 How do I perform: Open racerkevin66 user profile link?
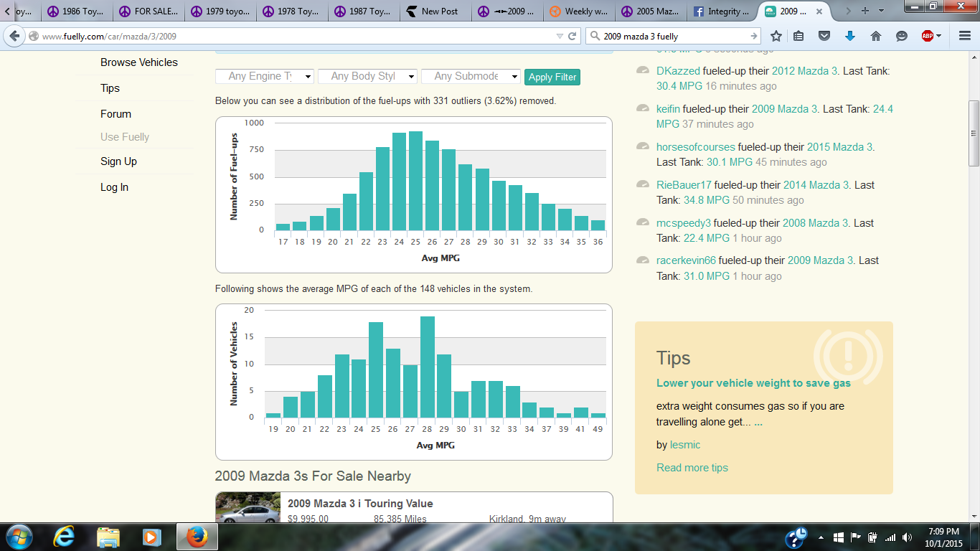click(x=686, y=260)
